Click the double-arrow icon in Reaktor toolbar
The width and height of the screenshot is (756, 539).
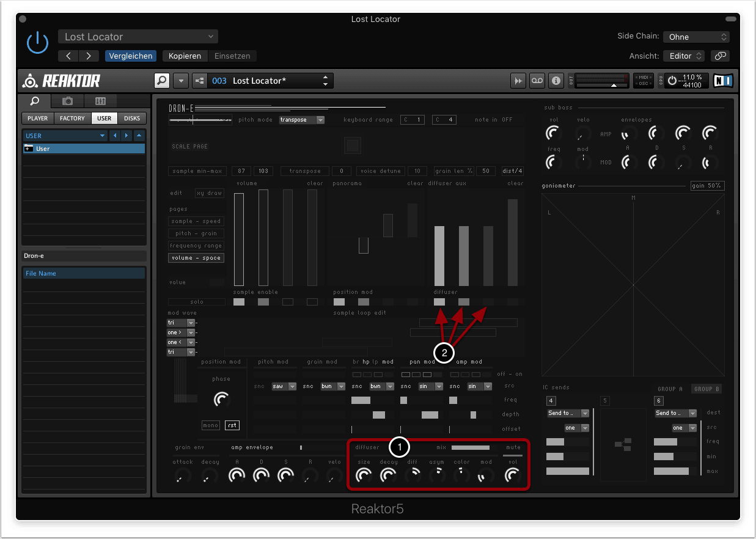(x=518, y=81)
